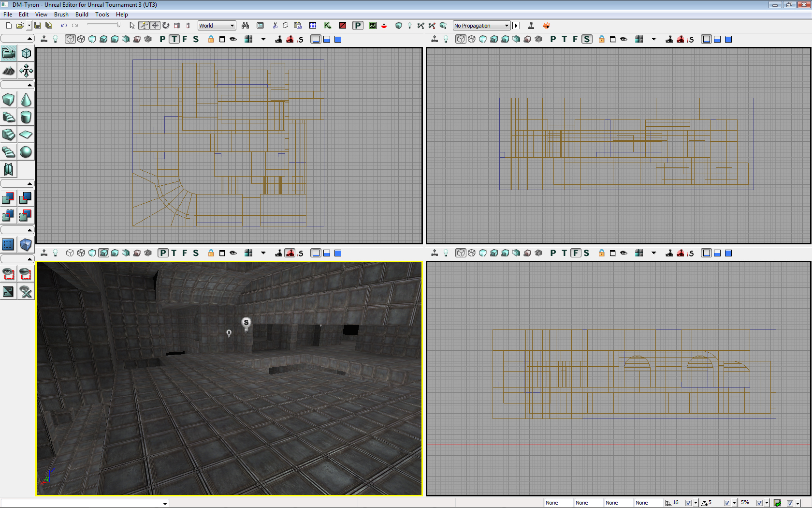Click the Undo arrow icon

(x=64, y=26)
